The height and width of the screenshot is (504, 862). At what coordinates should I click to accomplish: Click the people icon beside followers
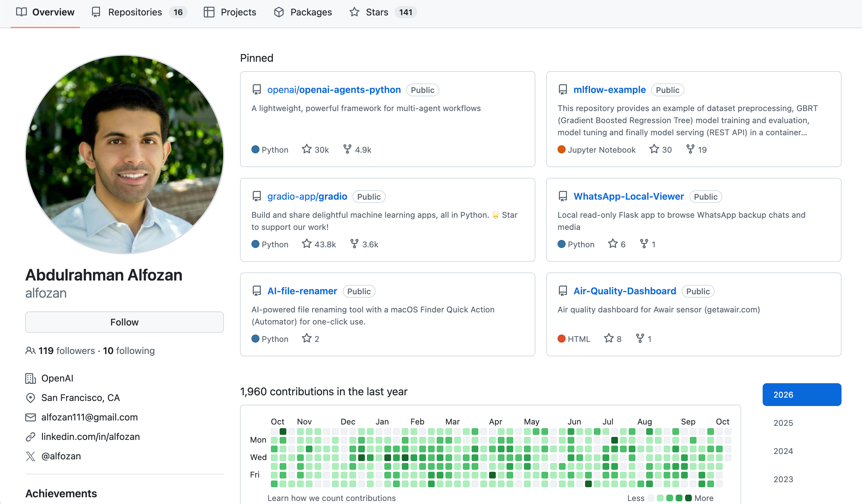(31, 351)
